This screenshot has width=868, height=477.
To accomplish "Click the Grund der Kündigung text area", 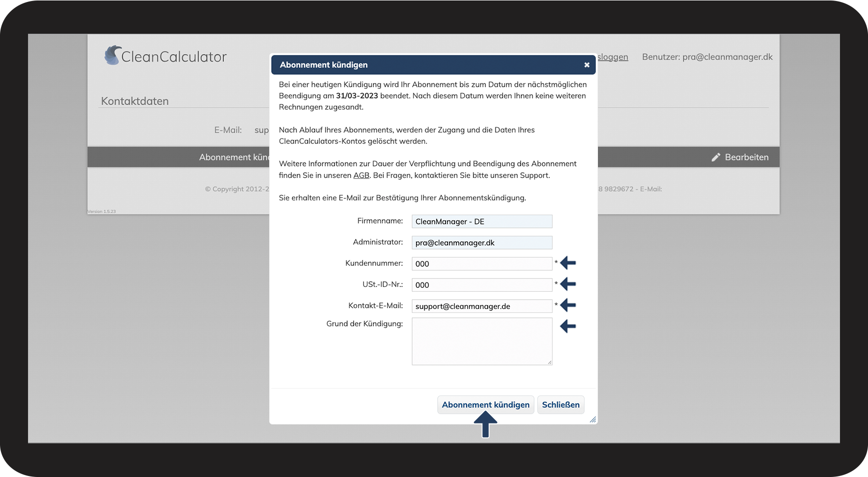I will point(482,341).
